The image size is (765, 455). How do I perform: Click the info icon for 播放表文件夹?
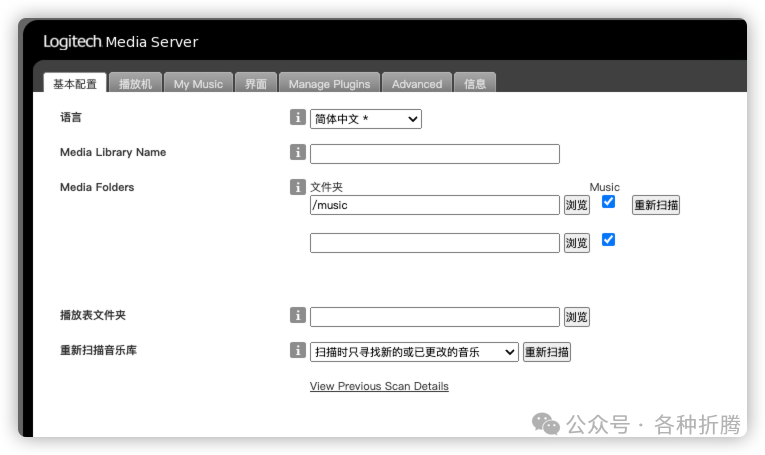(x=298, y=315)
